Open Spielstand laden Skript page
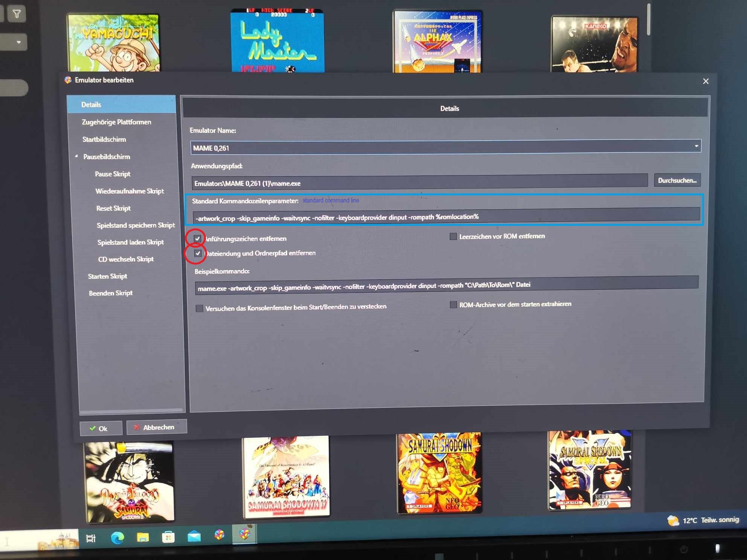The image size is (747, 560). [x=130, y=242]
